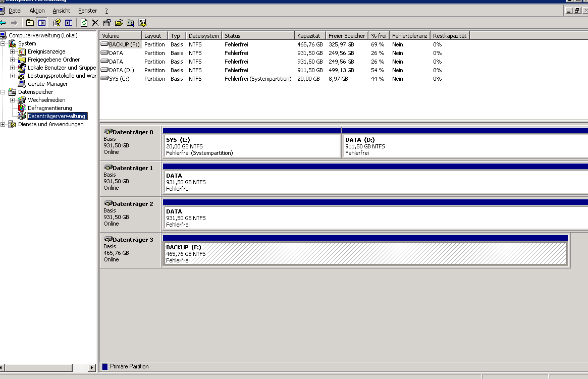Select the DATA partition on Datenträger 2
Screen dimensions: 588x379
376,214
